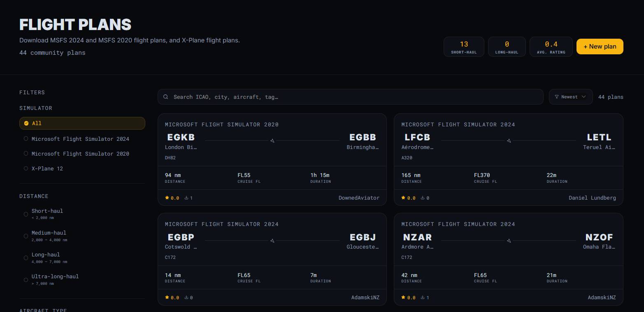Focus the Search ICAO, city, aircraft field

(351, 97)
